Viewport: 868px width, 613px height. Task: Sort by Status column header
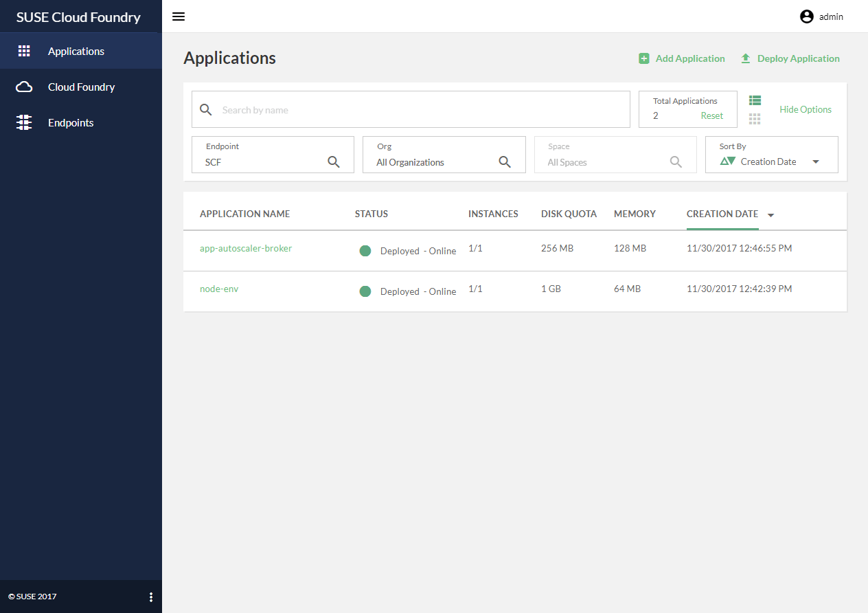(x=372, y=214)
